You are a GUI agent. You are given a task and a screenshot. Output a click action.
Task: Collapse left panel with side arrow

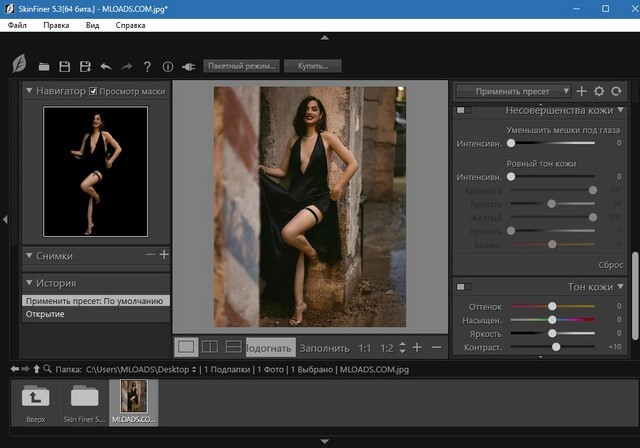coord(5,220)
